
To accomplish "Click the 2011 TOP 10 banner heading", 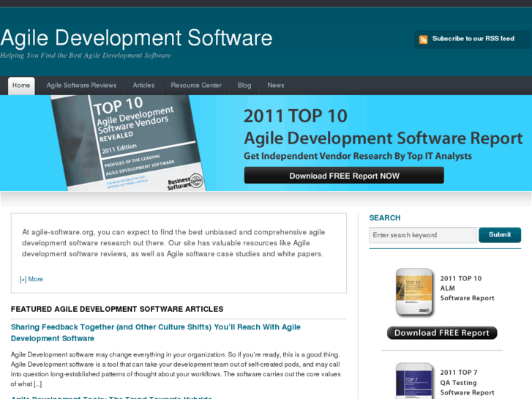I will pyautogui.click(x=296, y=116).
